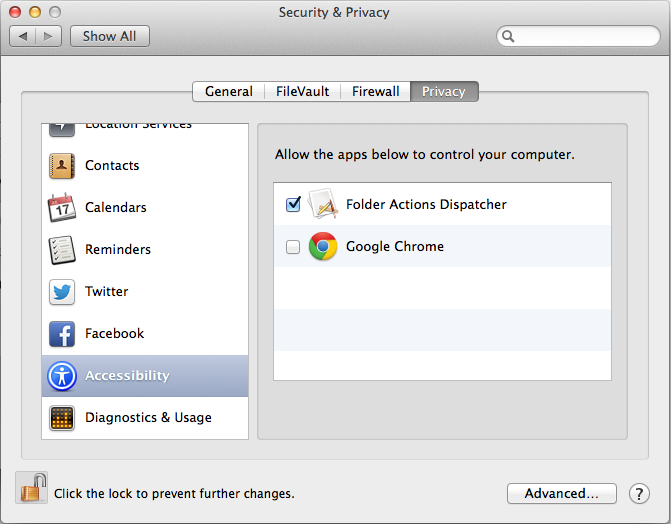Select the Twitter bird icon
The width and height of the screenshot is (671, 524).
[x=62, y=292]
